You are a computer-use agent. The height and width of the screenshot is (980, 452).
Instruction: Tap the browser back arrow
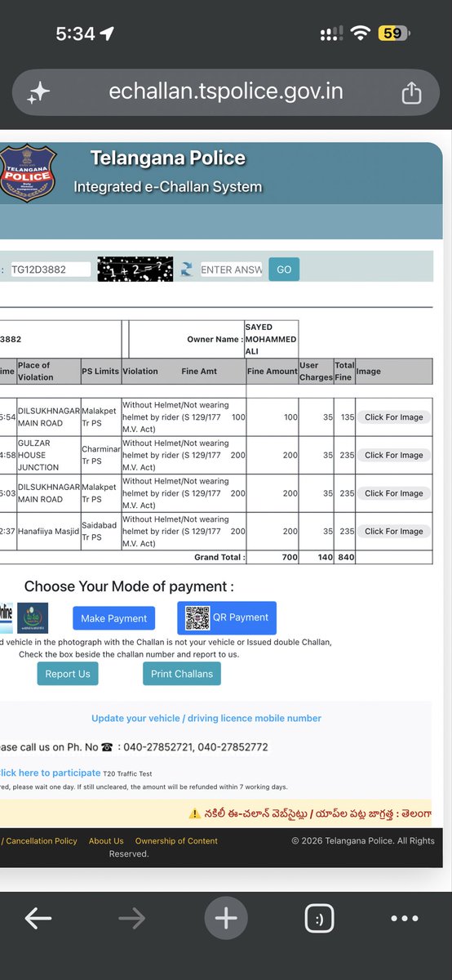(38, 919)
